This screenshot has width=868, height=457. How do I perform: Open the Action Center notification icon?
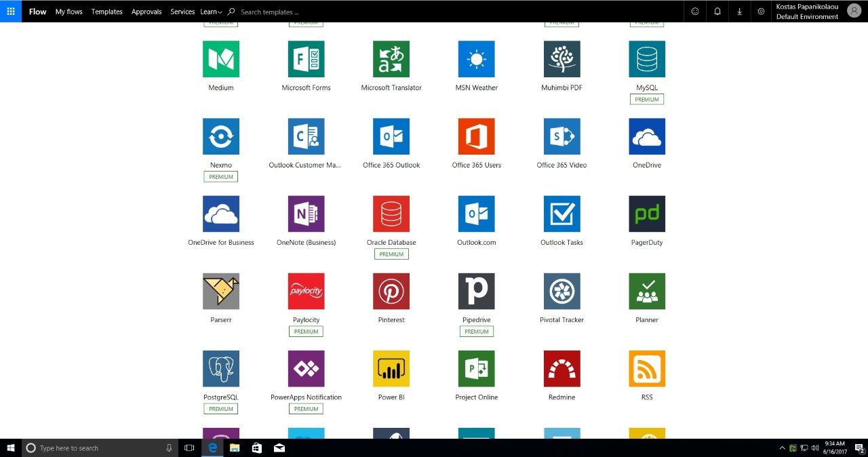[x=859, y=448]
